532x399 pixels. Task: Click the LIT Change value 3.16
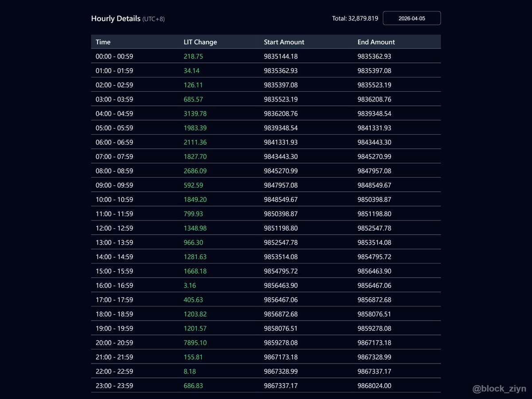click(x=190, y=286)
